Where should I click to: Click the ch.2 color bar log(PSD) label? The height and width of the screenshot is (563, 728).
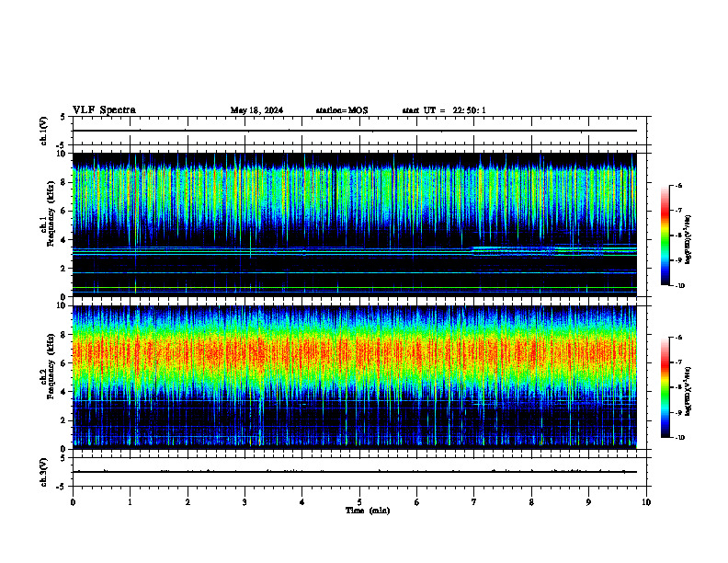688,391
